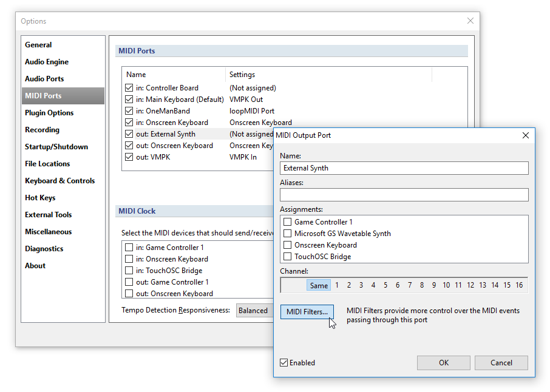Check TouchOSC Bridge in Assignments list
This screenshot has width=550, height=392.
click(x=288, y=257)
